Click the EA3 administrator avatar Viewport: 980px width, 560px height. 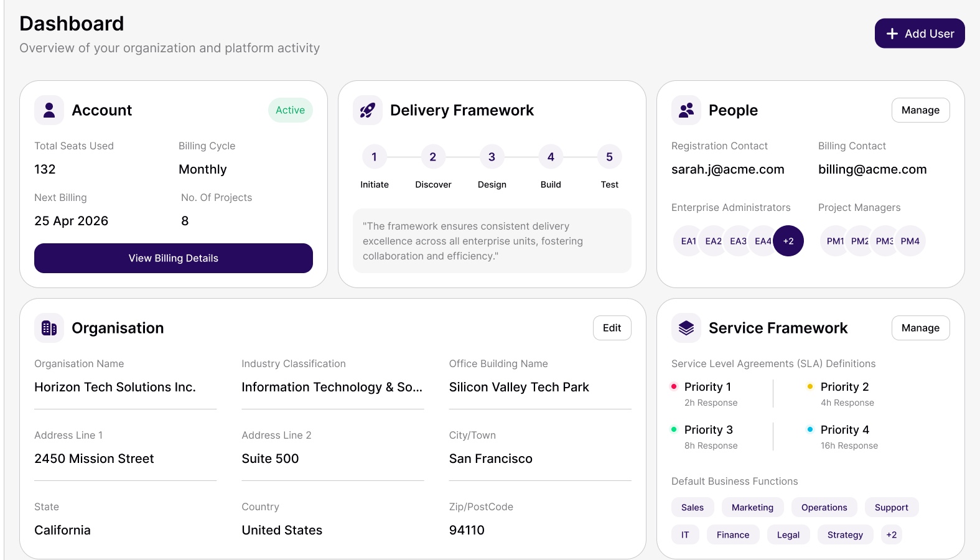pyautogui.click(x=738, y=241)
